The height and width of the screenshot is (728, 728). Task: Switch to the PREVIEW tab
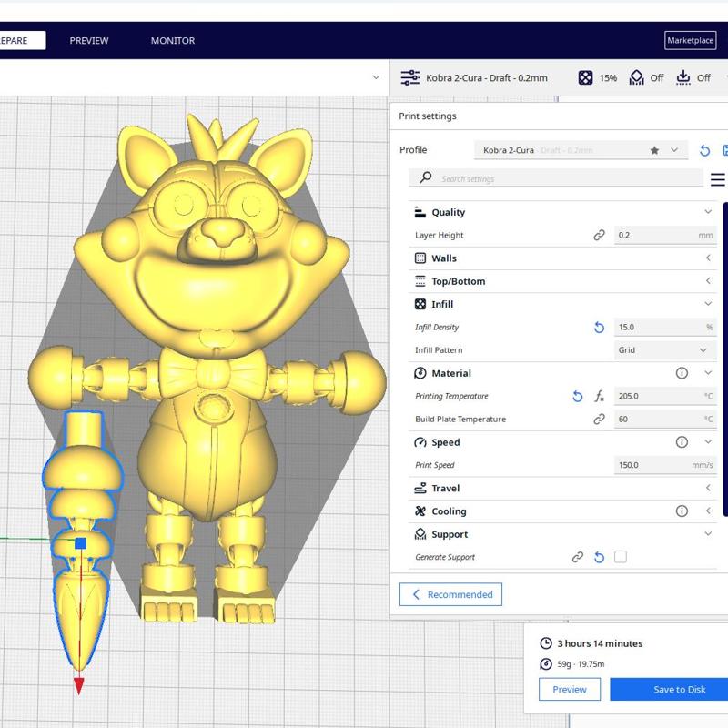pos(89,40)
